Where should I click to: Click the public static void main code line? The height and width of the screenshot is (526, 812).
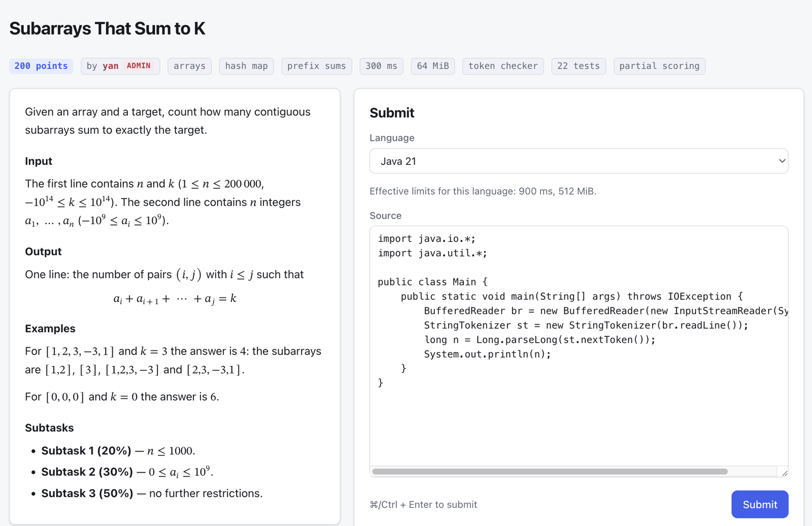tap(572, 296)
